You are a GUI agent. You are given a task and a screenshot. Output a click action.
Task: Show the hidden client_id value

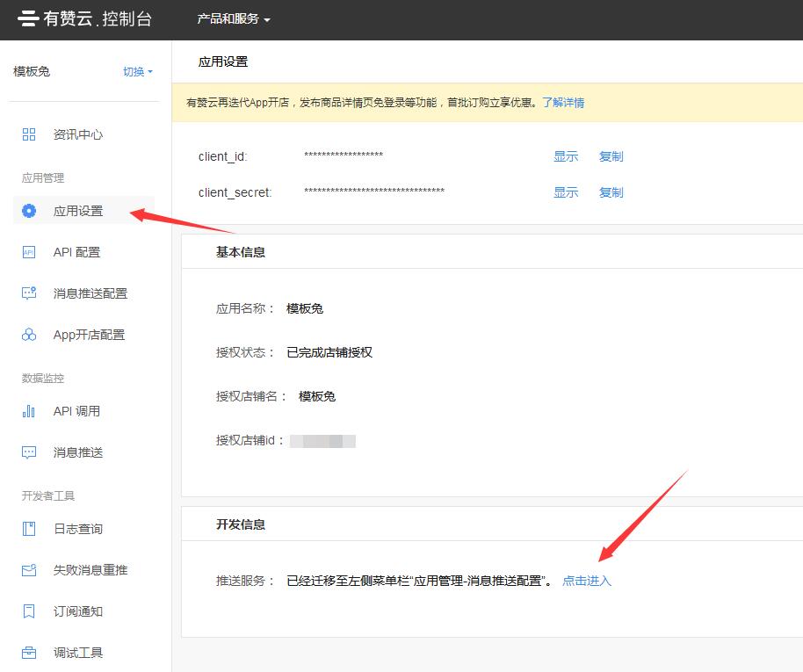coord(566,156)
